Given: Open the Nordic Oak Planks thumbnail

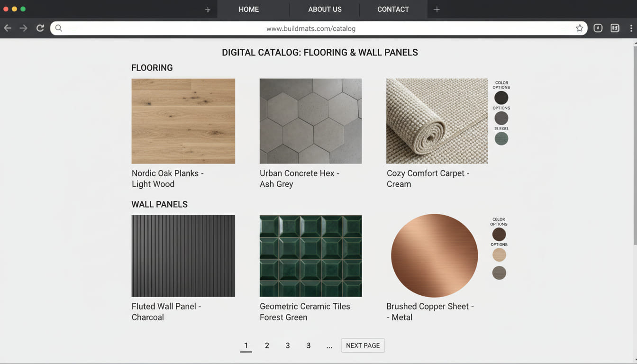Looking at the screenshot, I should [183, 121].
